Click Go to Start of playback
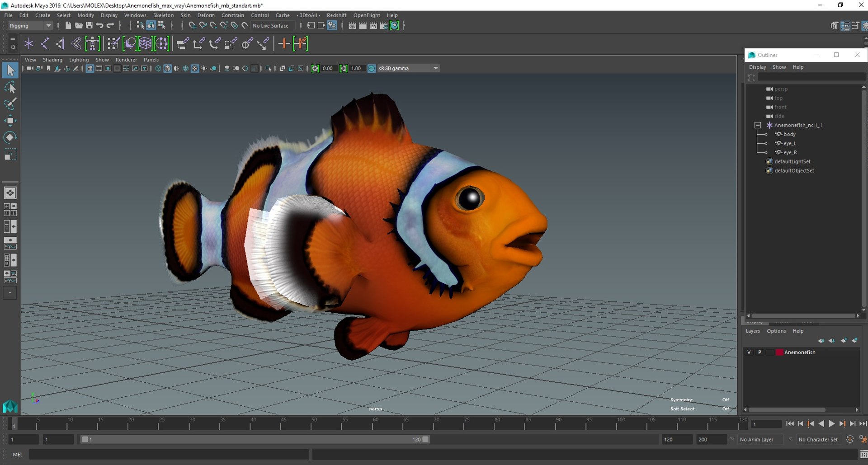 [x=790, y=424]
